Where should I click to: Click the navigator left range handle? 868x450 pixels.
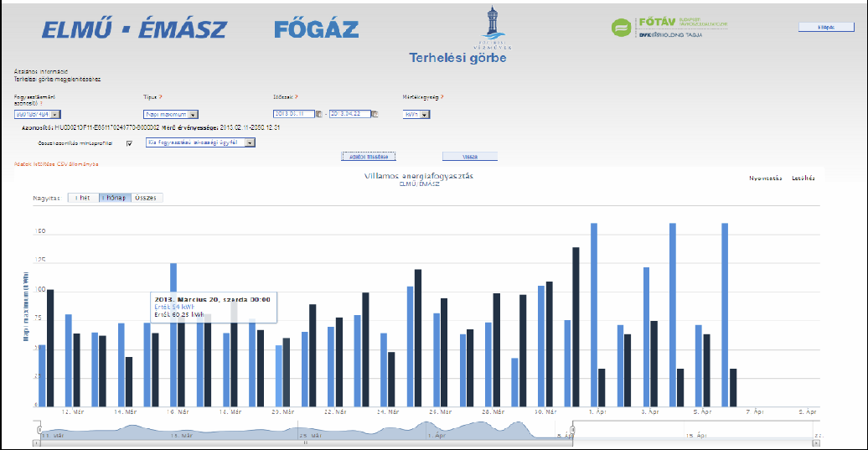(x=39, y=430)
